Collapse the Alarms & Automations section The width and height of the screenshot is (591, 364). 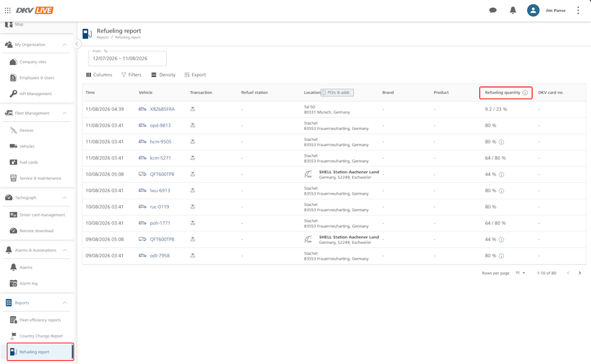65,250
